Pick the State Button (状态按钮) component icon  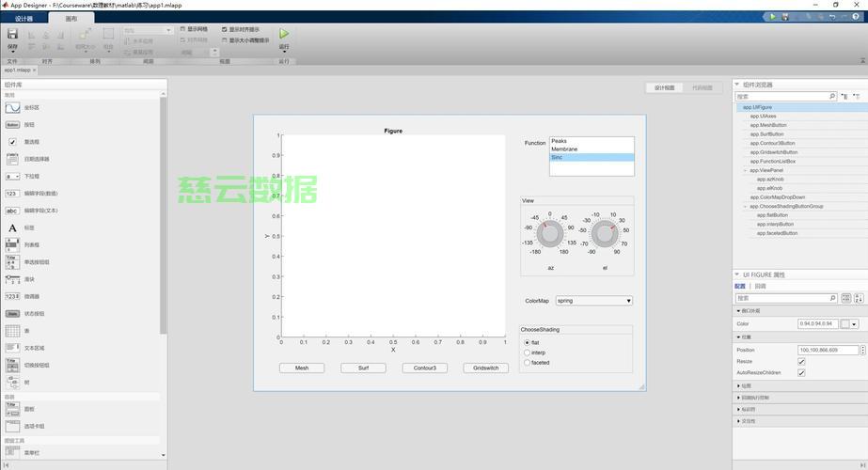coord(13,313)
